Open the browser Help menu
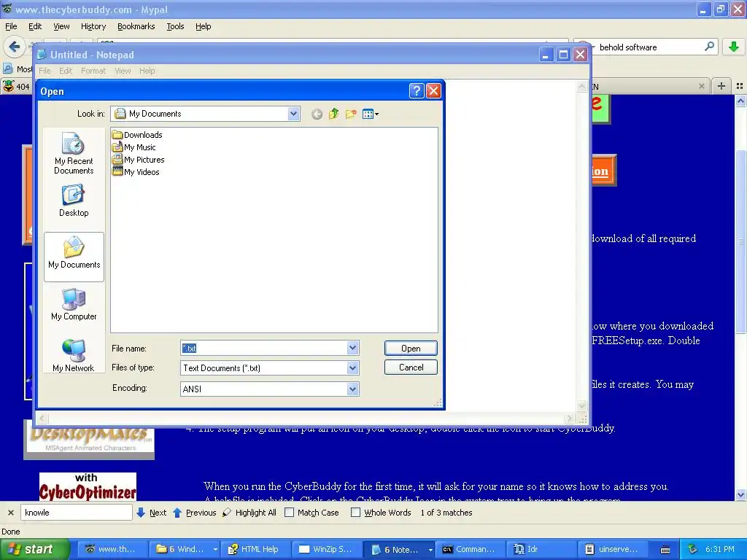Screen dimensions: 747x560 203,26
